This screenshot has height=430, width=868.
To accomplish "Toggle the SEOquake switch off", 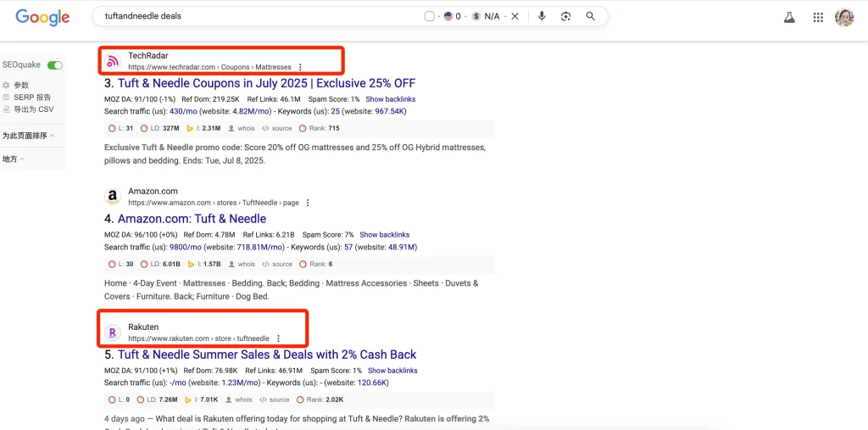I will pos(55,65).
